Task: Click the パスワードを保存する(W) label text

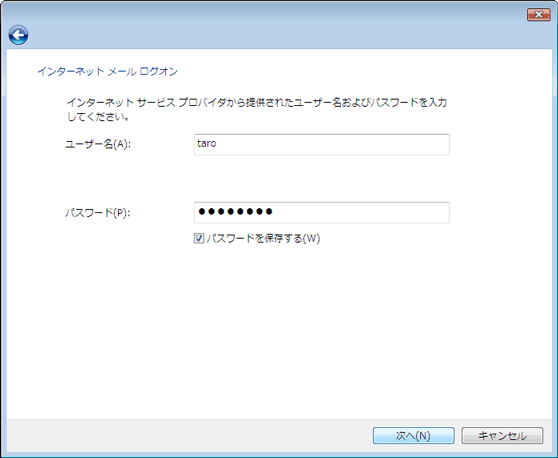Action: [x=263, y=238]
